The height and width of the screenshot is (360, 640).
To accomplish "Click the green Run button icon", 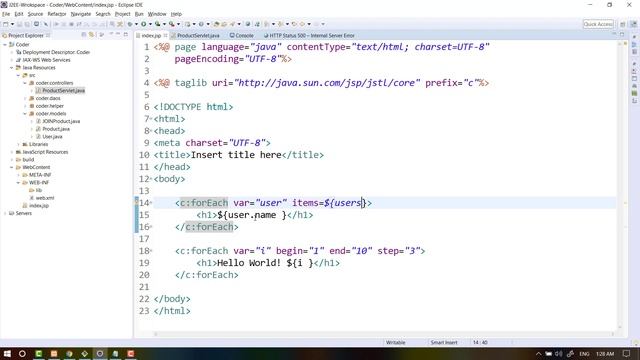I will (x=144, y=24).
